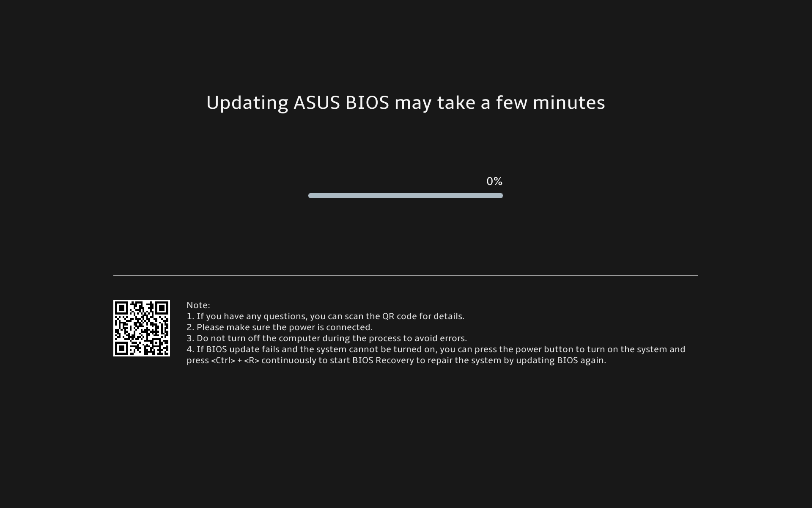Image resolution: width=812 pixels, height=508 pixels.
Task: Click the QR code image
Action: tap(142, 328)
